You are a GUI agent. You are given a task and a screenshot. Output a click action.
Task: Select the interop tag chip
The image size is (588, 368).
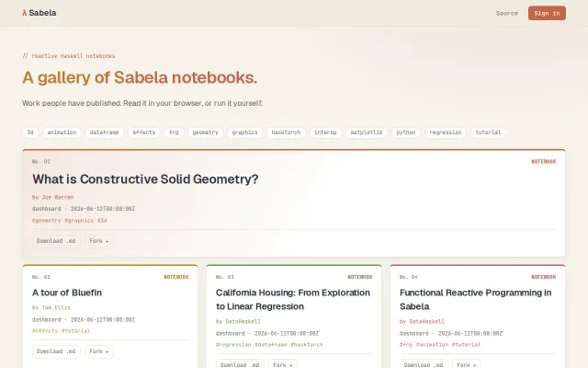pos(325,132)
